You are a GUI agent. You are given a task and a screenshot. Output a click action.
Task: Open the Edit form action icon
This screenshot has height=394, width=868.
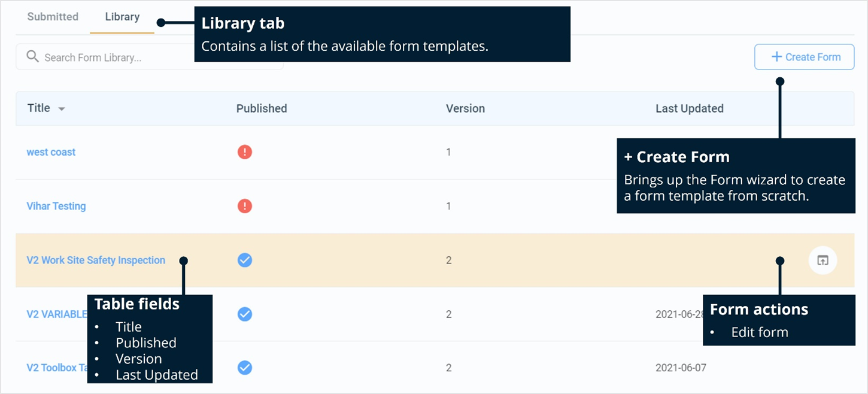pos(823,260)
